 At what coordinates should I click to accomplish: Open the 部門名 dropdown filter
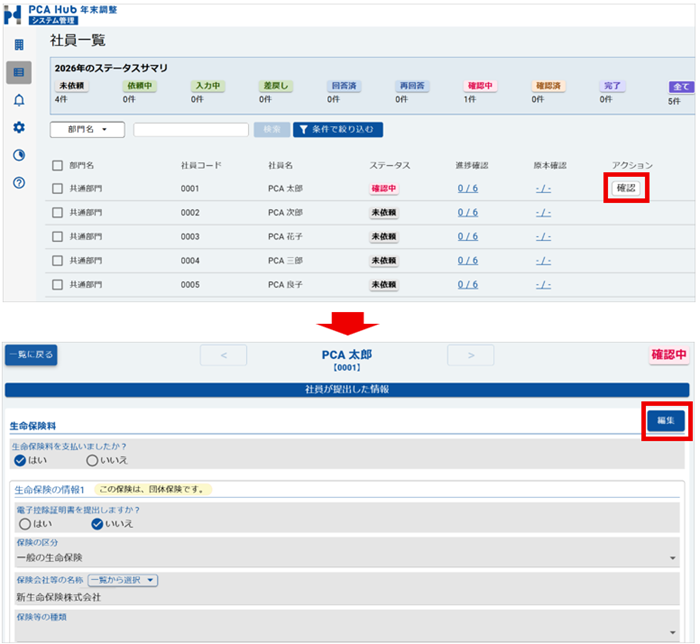click(x=87, y=129)
